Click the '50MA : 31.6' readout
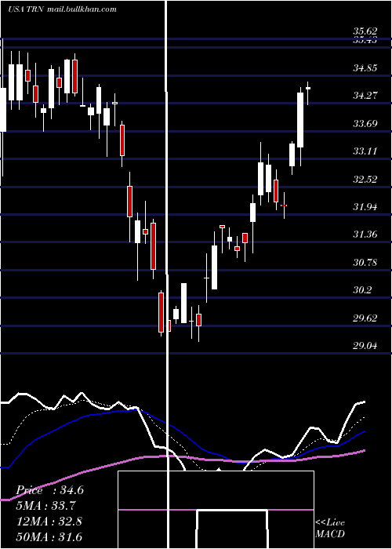The height and width of the screenshot is (549, 392). click(49, 536)
